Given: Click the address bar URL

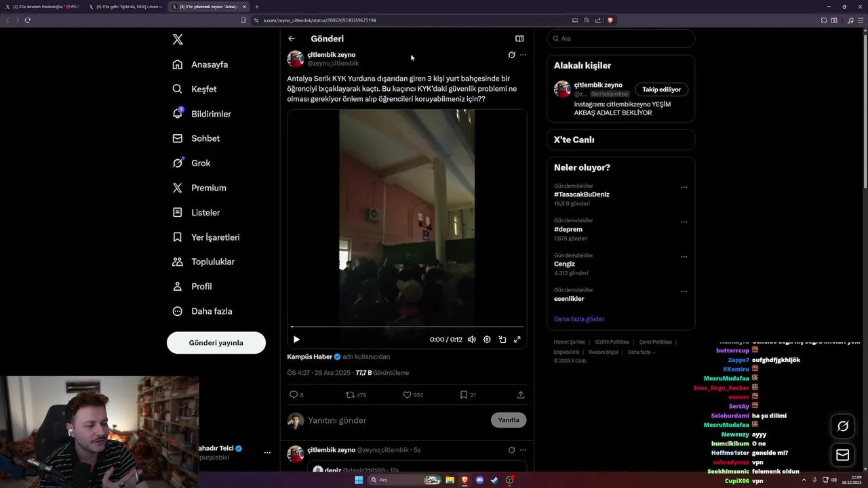Looking at the screenshot, I should click(x=319, y=20).
